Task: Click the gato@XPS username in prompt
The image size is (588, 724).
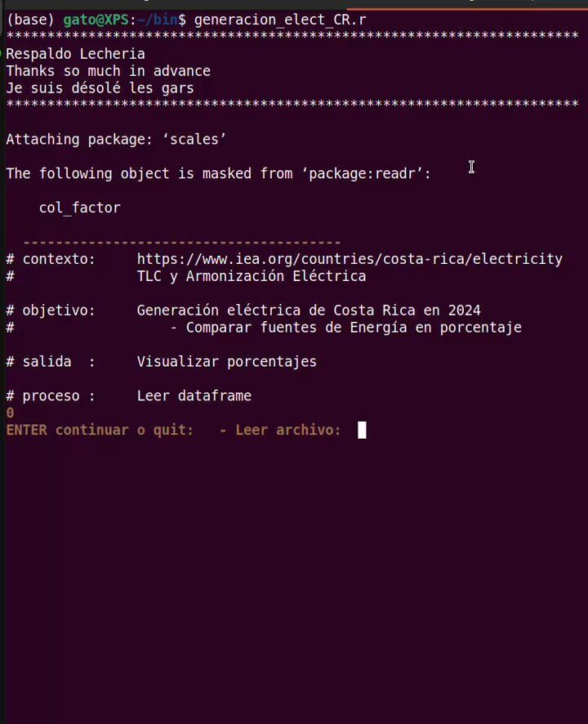Action: [96, 20]
